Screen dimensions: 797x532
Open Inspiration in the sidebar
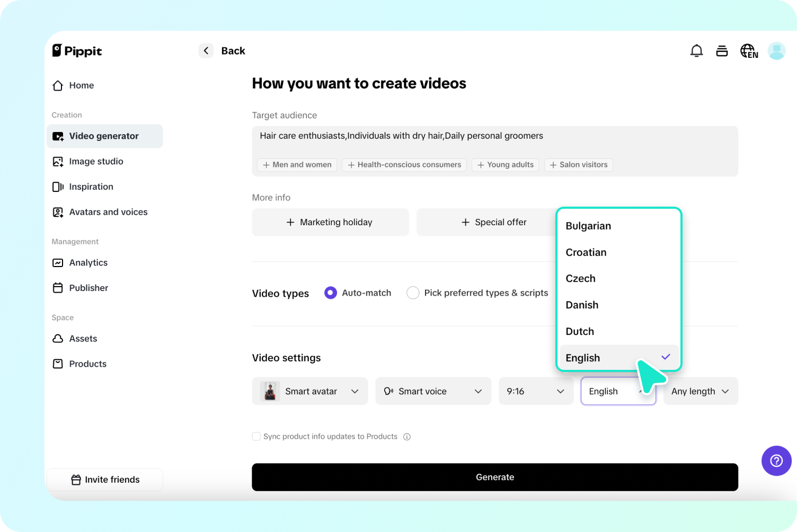click(x=104, y=187)
